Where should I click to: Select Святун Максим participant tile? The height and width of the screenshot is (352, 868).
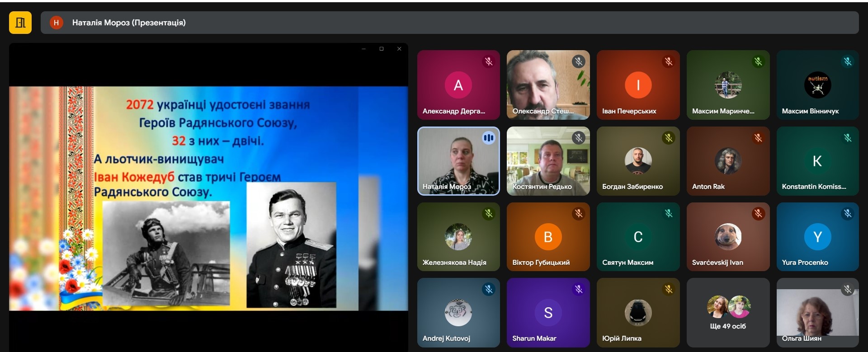tap(638, 237)
